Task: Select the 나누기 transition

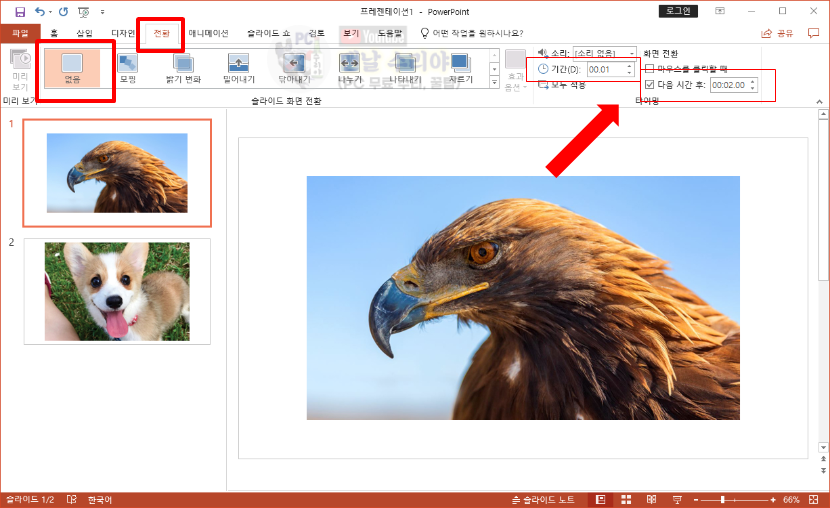Action: pos(350,68)
